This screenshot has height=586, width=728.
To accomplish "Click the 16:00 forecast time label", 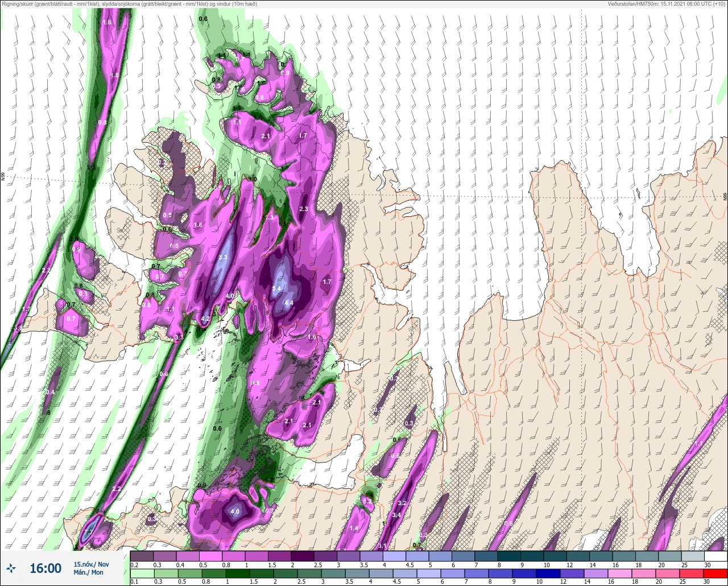I will (x=45, y=568).
